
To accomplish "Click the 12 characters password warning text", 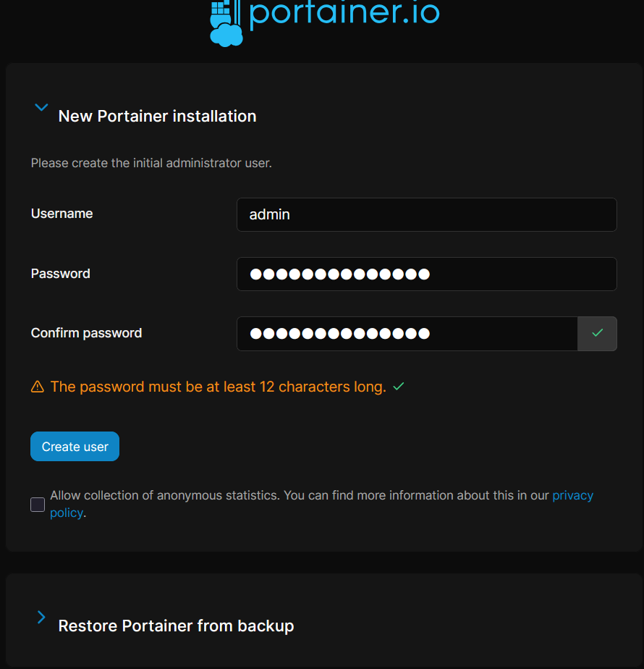I will click(218, 387).
